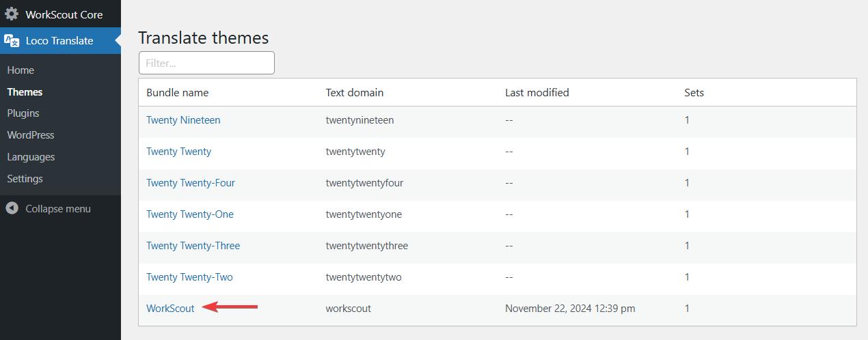Select the Twenty Twenty-Four bundle link
The height and width of the screenshot is (340, 868).
click(191, 183)
